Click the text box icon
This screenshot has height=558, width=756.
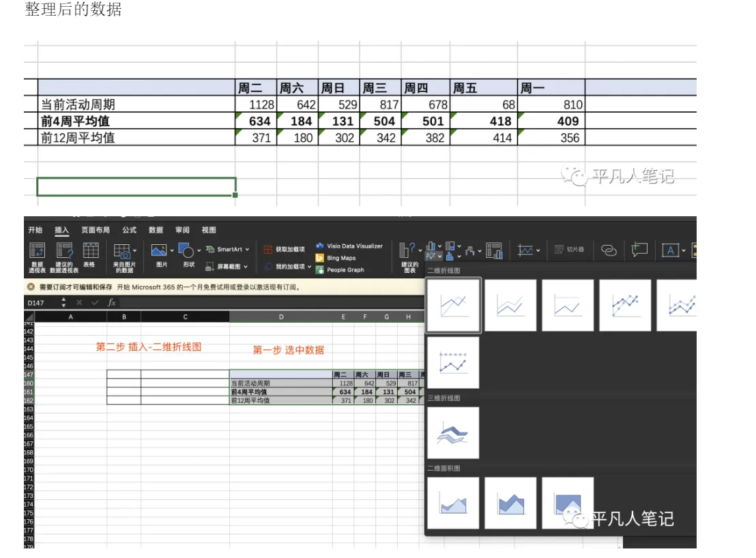point(670,250)
